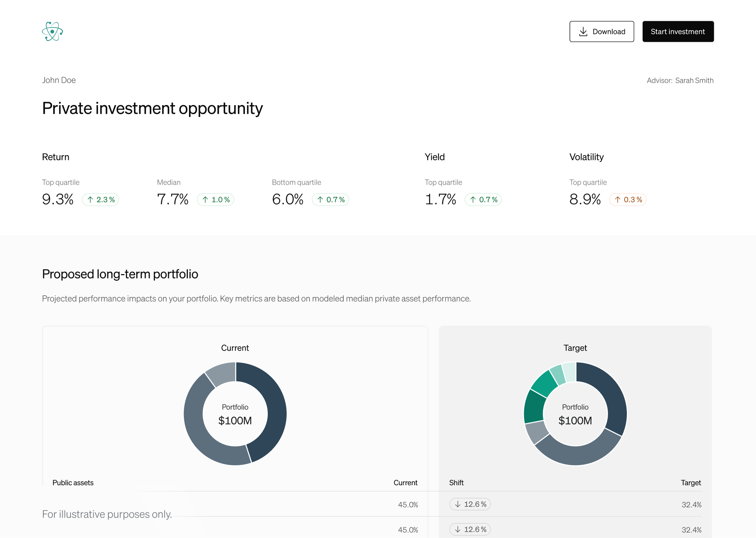
Task: Click the Yield 0.7% up-arrow indicator
Action: click(483, 199)
